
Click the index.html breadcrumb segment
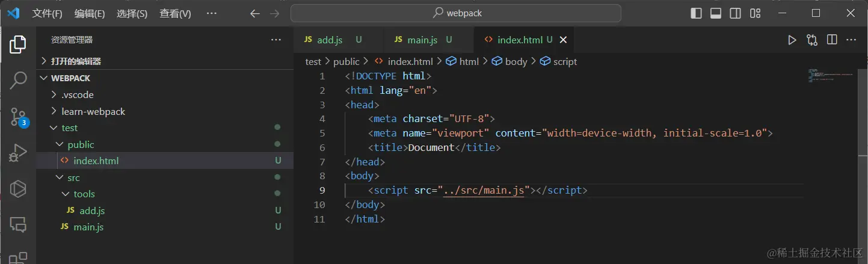(x=404, y=61)
